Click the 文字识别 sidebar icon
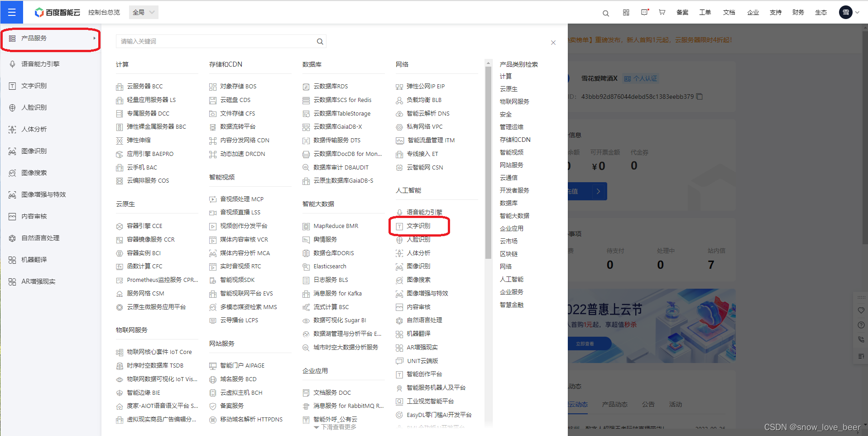 coord(12,86)
